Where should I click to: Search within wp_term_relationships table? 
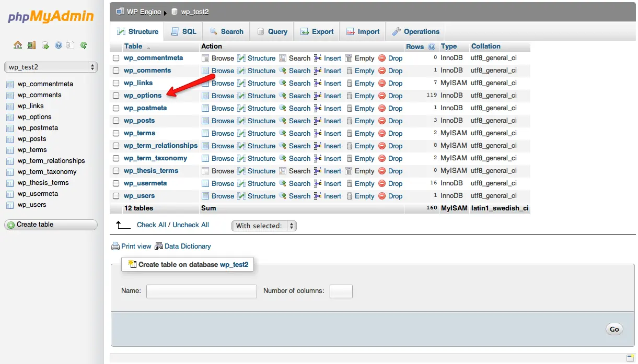295,146
